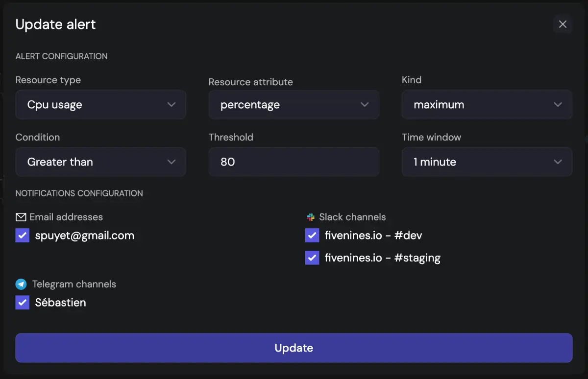Click the Time window chevron arrow
This screenshot has width=588, height=379.
click(x=557, y=162)
